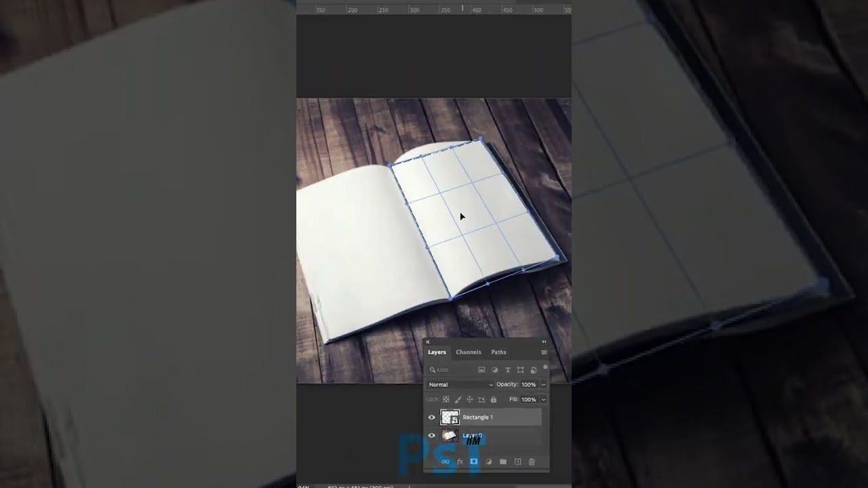Click the Fill 100% value field
This screenshot has height=488, width=868.
point(528,400)
